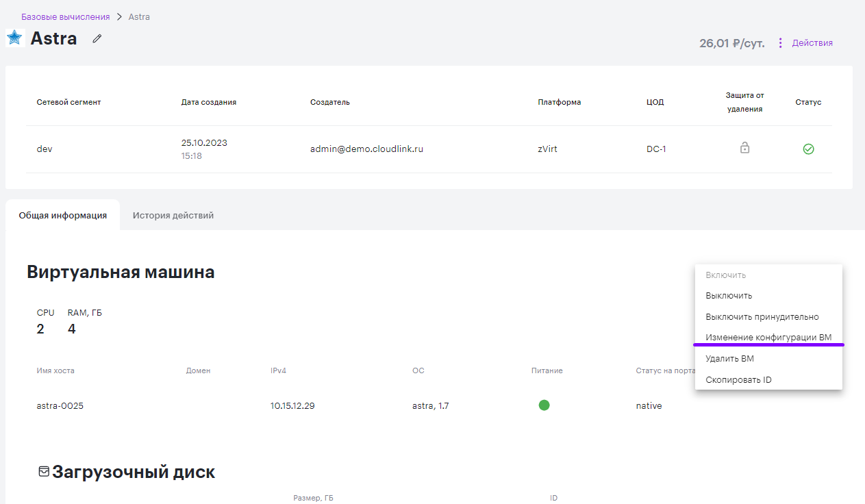Open the three-dot Actions menu icon

coord(780,42)
